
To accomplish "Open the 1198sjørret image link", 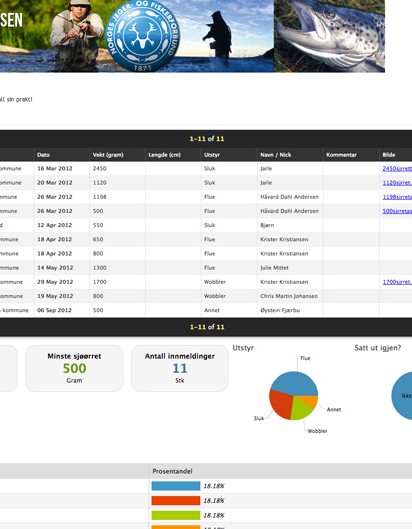I will click(x=397, y=197).
